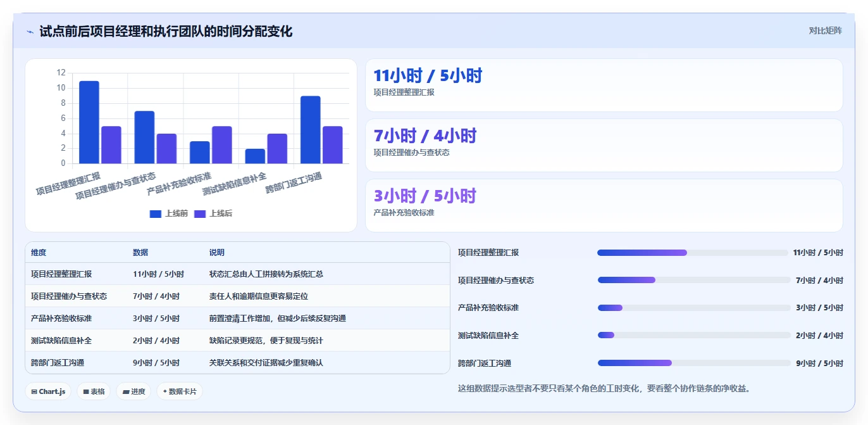Click the 说明 table column header
The image size is (868, 425).
pyautogui.click(x=217, y=253)
